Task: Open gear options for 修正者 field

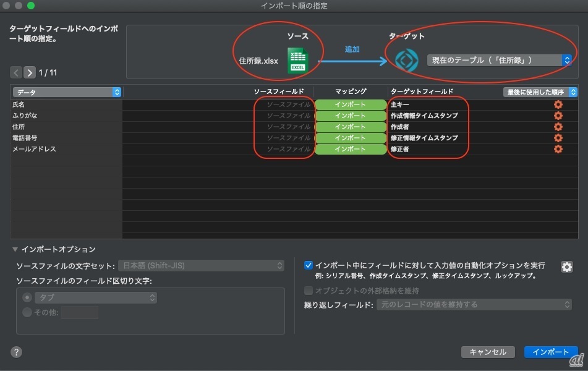Action: tap(558, 149)
